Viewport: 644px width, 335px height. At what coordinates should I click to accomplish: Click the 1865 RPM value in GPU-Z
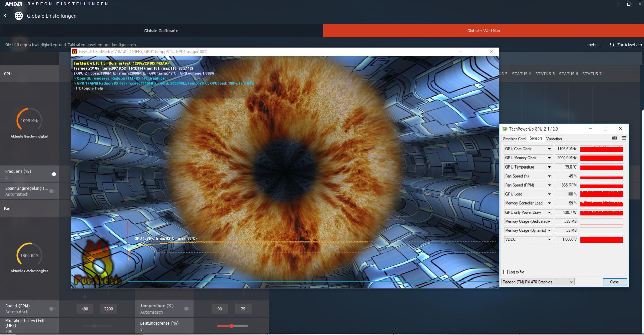coord(566,185)
